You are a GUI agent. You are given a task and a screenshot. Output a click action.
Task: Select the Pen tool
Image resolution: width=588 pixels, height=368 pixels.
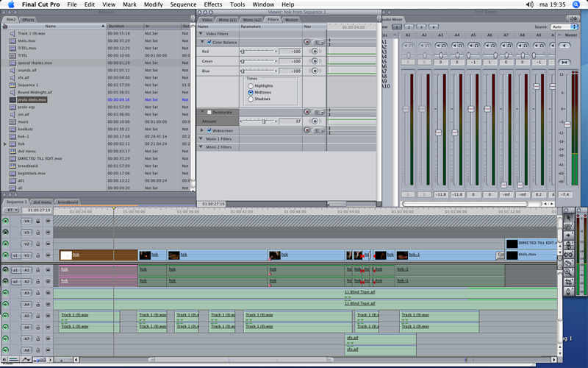568,291
